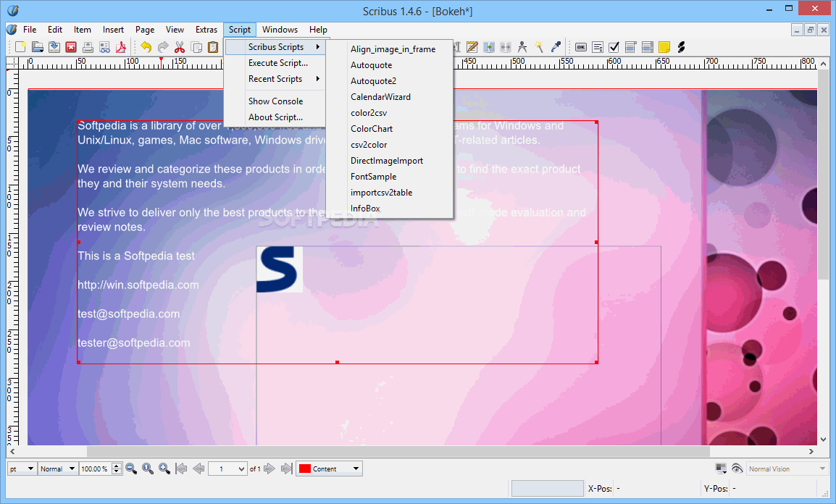
Task: Select the Link Text Frames tool
Action: point(488,47)
